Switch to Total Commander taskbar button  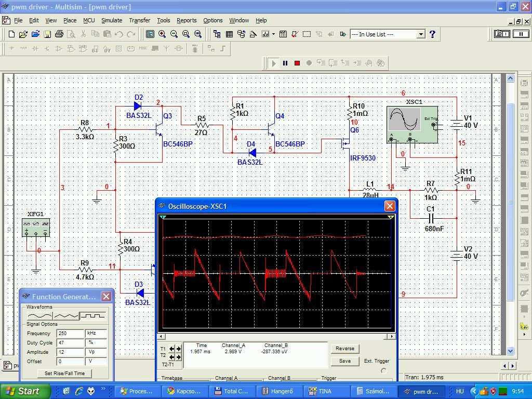(233, 391)
